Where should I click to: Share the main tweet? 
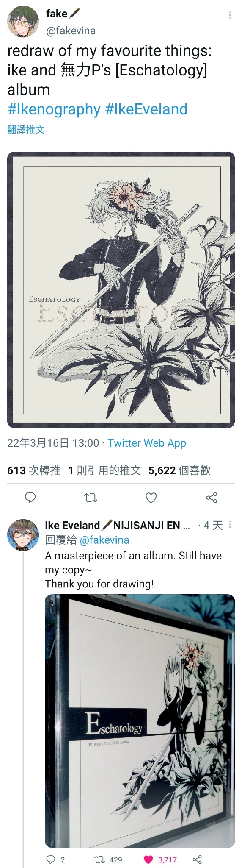pyautogui.click(x=212, y=498)
